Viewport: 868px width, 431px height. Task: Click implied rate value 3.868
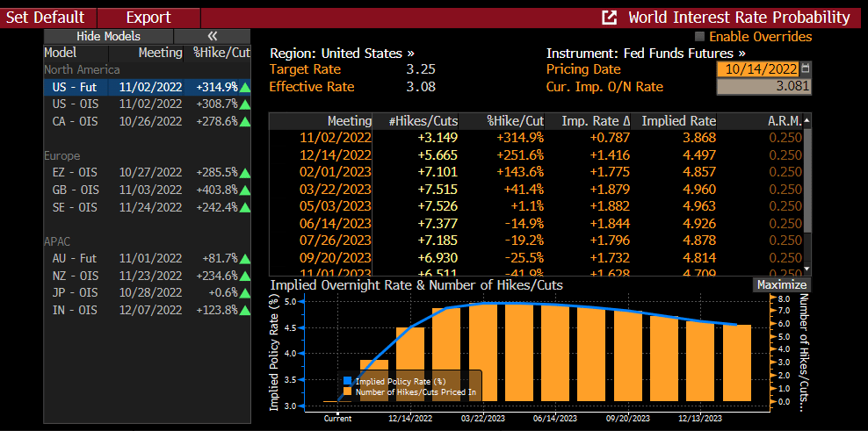pyautogui.click(x=699, y=138)
